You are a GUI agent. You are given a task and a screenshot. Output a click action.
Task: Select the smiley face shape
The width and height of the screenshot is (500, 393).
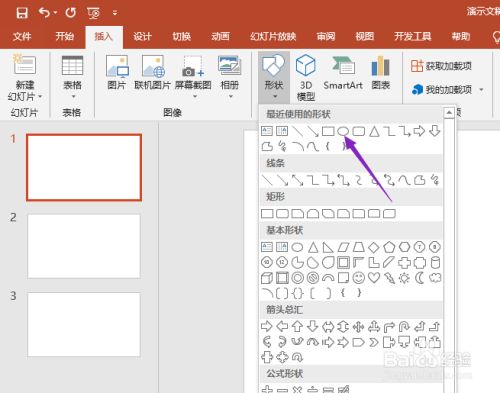point(359,278)
